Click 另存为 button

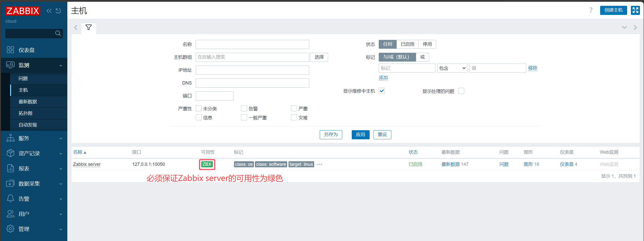pyautogui.click(x=331, y=135)
